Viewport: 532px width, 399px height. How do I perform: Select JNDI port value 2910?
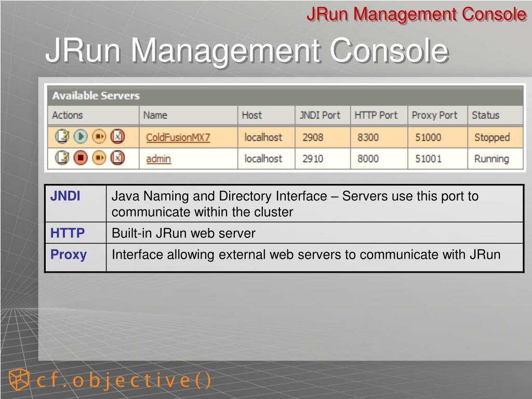click(x=313, y=159)
